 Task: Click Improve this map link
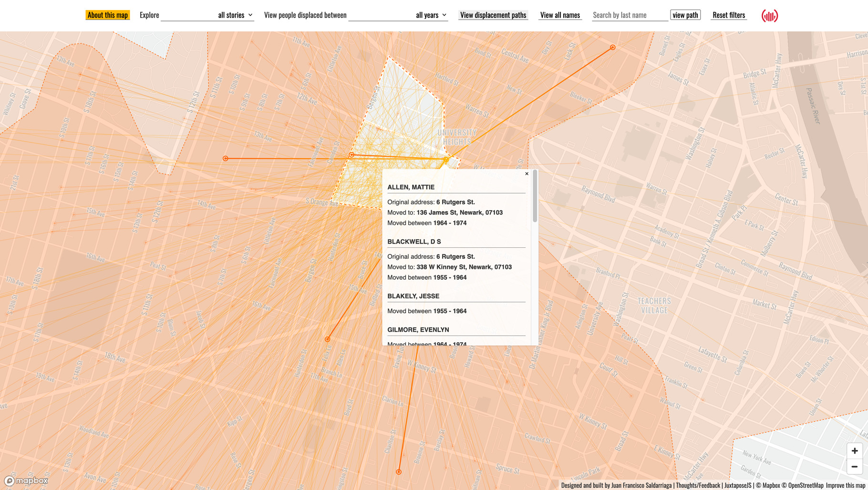point(846,485)
